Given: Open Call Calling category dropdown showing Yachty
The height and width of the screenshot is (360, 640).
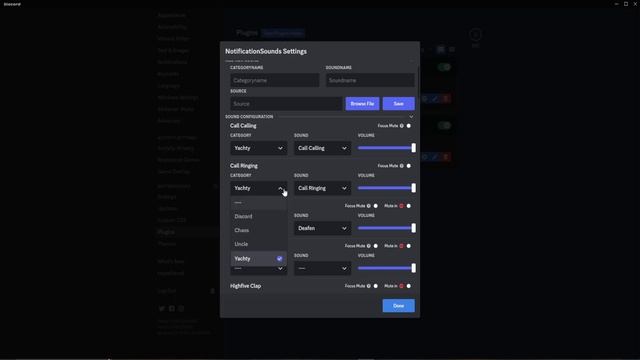Looking at the screenshot, I should pos(258,148).
